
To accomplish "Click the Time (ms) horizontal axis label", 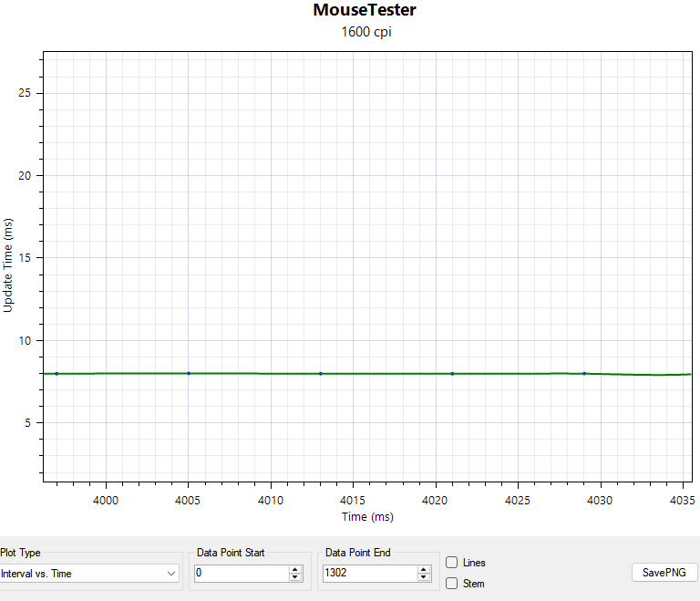I will (x=367, y=517).
